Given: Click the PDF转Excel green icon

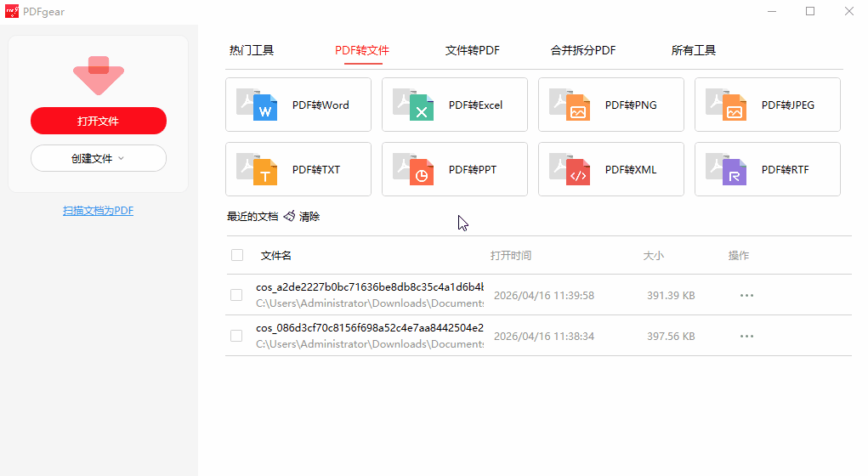Looking at the screenshot, I should (413, 105).
